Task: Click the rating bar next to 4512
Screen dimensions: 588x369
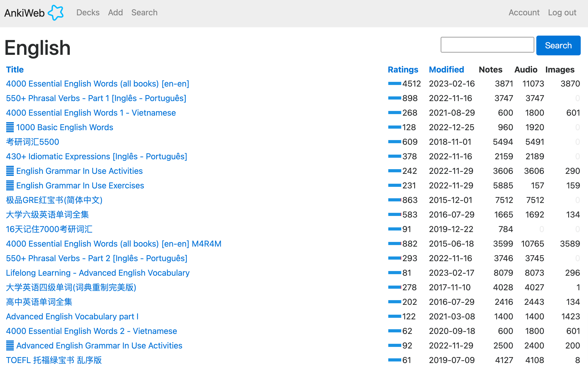Action: click(x=395, y=84)
